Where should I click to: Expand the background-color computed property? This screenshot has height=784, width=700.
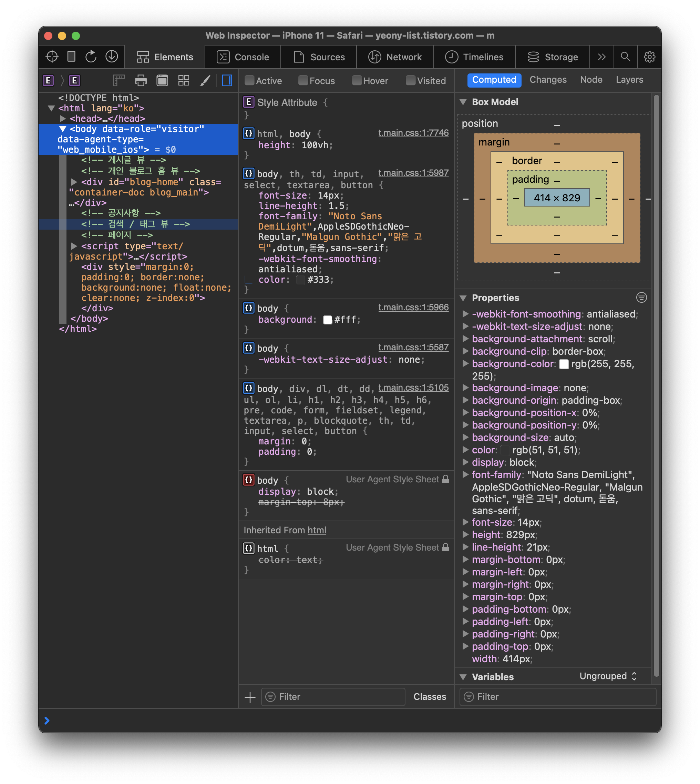(466, 364)
